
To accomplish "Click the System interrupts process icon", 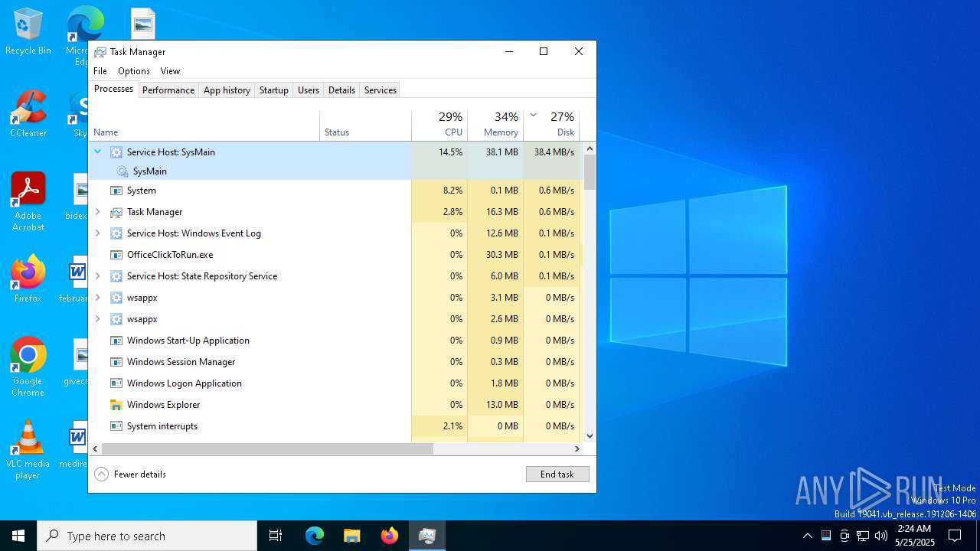I will coord(116,426).
